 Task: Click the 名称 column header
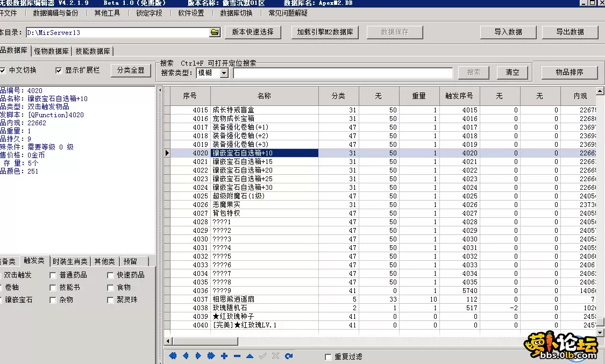tap(264, 96)
